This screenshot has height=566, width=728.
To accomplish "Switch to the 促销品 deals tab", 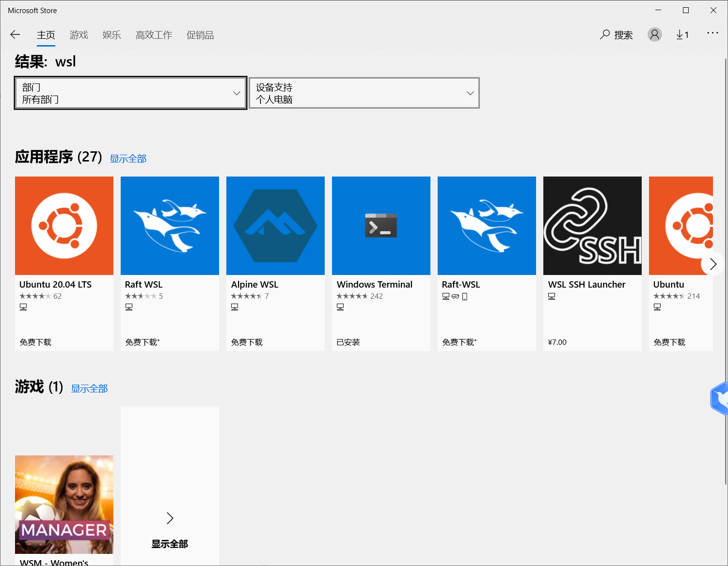I will click(x=200, y=35).
